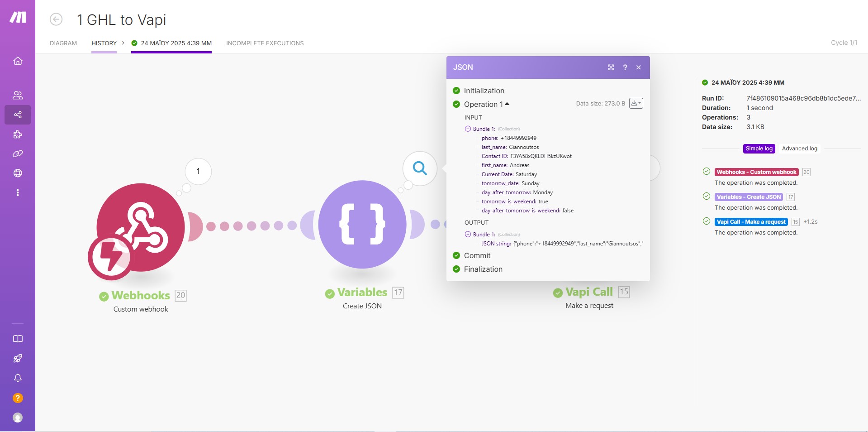Screen dimensions: 868x432
Task: Open the Resource hub book icon
Action: coord(18,339)
